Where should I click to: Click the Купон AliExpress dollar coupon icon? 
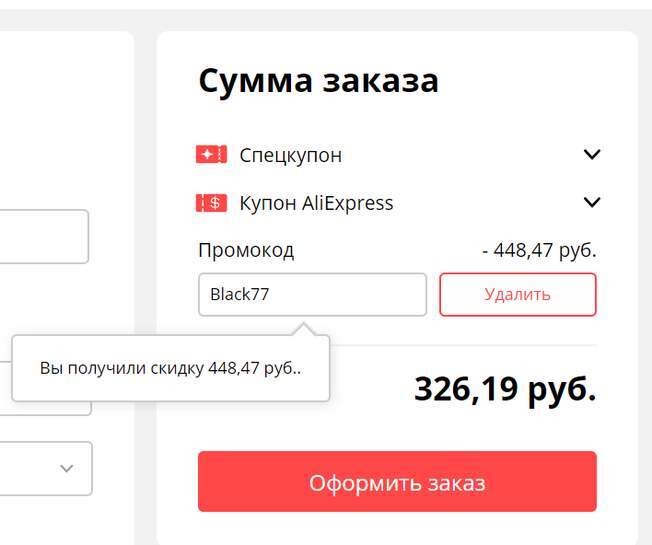[212, 203]
